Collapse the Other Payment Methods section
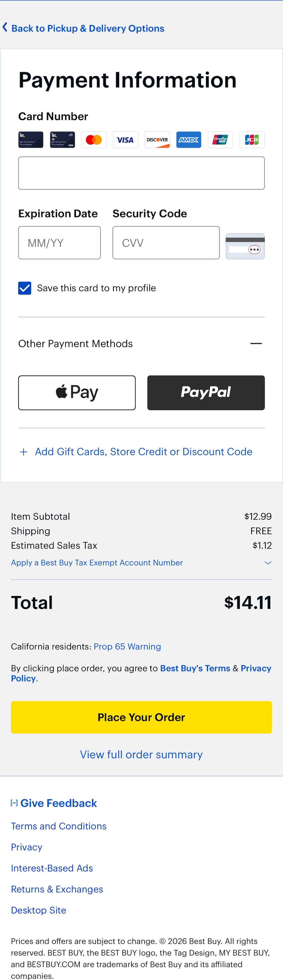 (x=256, y=343)
